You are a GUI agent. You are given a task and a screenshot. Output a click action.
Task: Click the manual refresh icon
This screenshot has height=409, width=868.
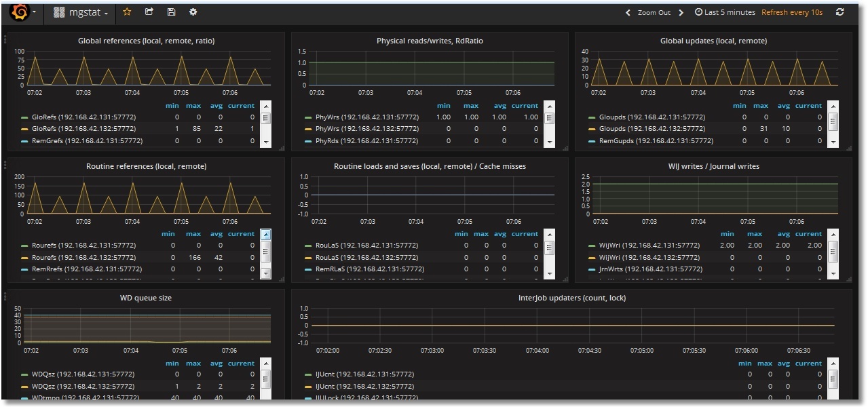[839, 12]
